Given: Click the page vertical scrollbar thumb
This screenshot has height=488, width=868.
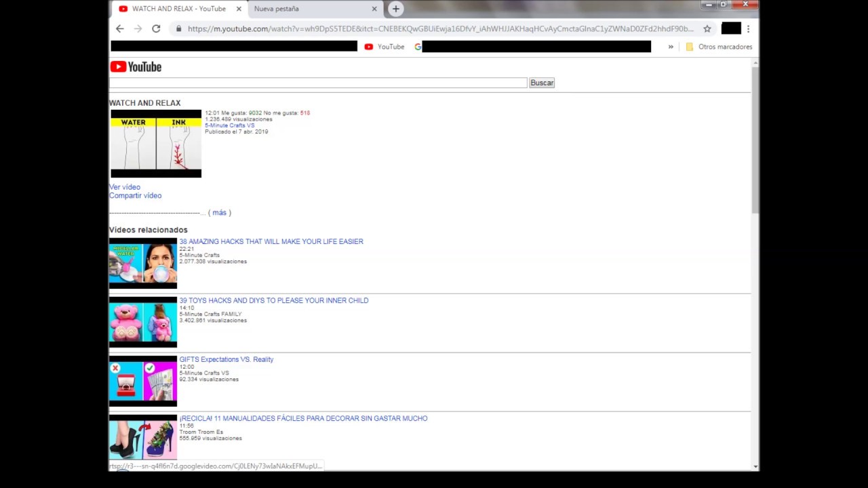Looking at the screenshot, I should click(755, 140).
